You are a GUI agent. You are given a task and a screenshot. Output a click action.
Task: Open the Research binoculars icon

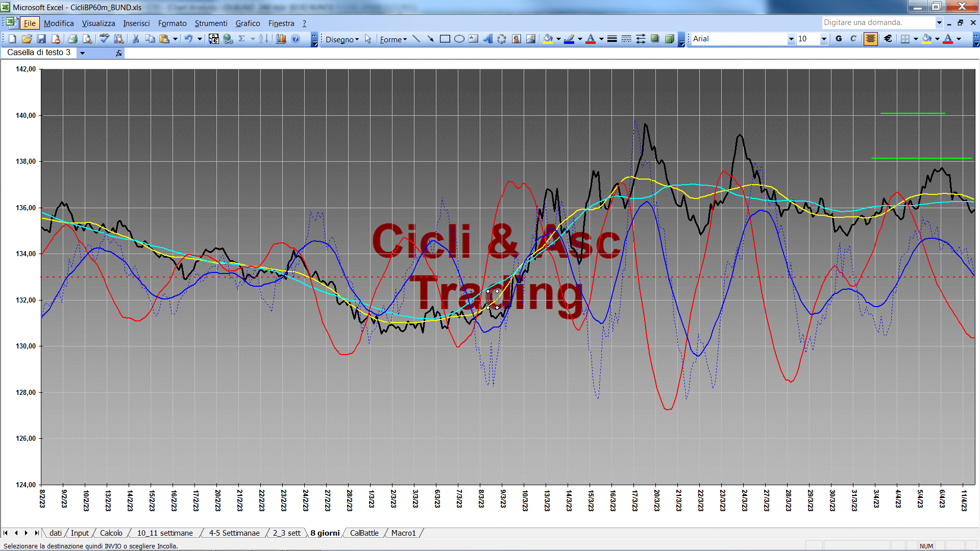[x=118, y=39]
